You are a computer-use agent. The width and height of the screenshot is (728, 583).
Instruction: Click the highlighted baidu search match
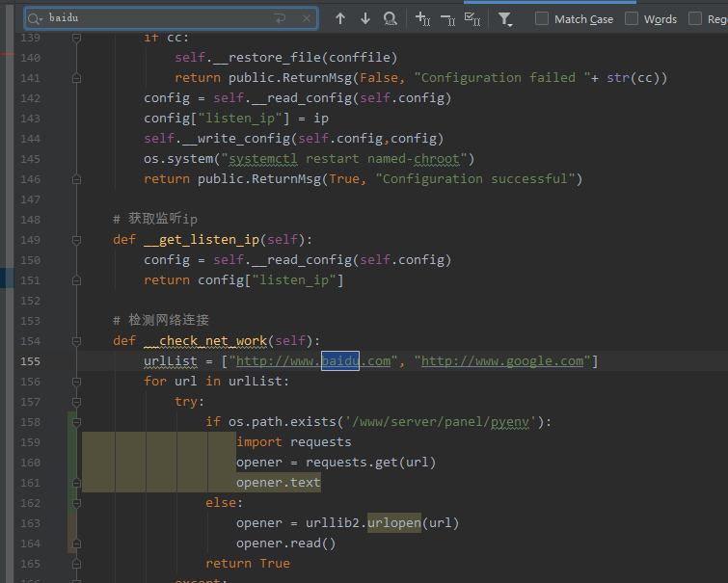point(339,361)
